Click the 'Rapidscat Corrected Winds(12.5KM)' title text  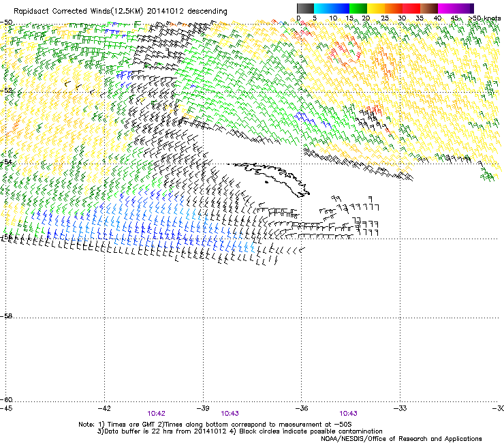click(x=78, y=12)
